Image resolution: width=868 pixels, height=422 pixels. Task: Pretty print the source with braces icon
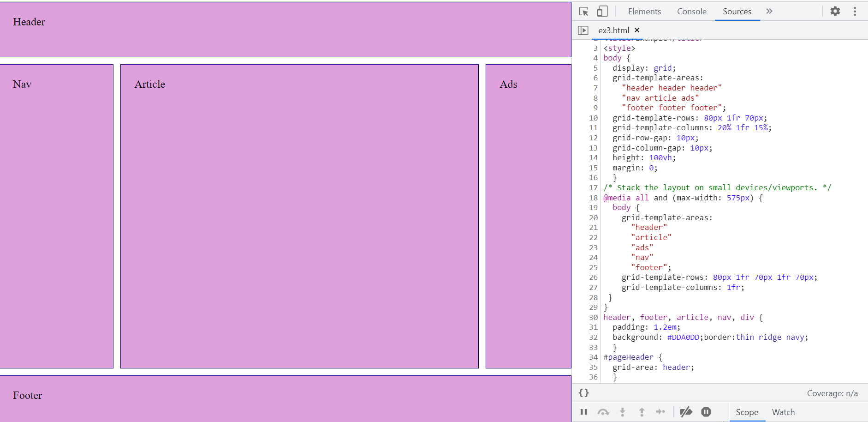click(x=584, y=393)
